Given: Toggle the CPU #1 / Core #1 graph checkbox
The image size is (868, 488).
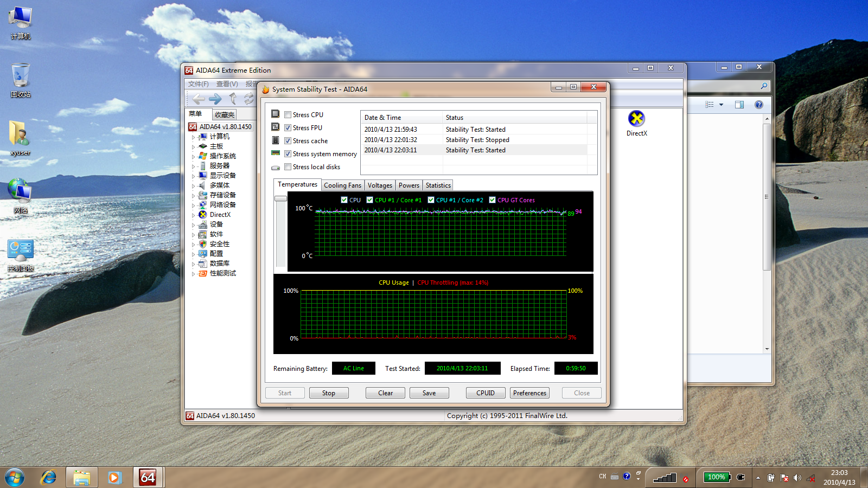Looking at the screenshot, I should click(x=370, y=200).
